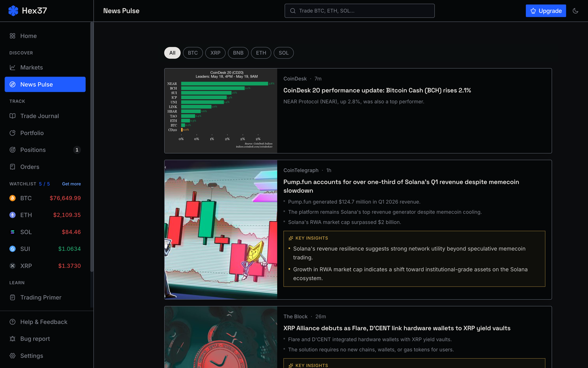Screen dimensions: 588x368
Task: Click the Bug report label
Action: tap(35, 339)
